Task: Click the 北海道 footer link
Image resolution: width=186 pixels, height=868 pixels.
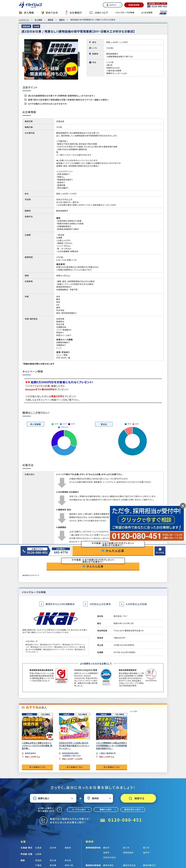Action: tap(38, 848)
